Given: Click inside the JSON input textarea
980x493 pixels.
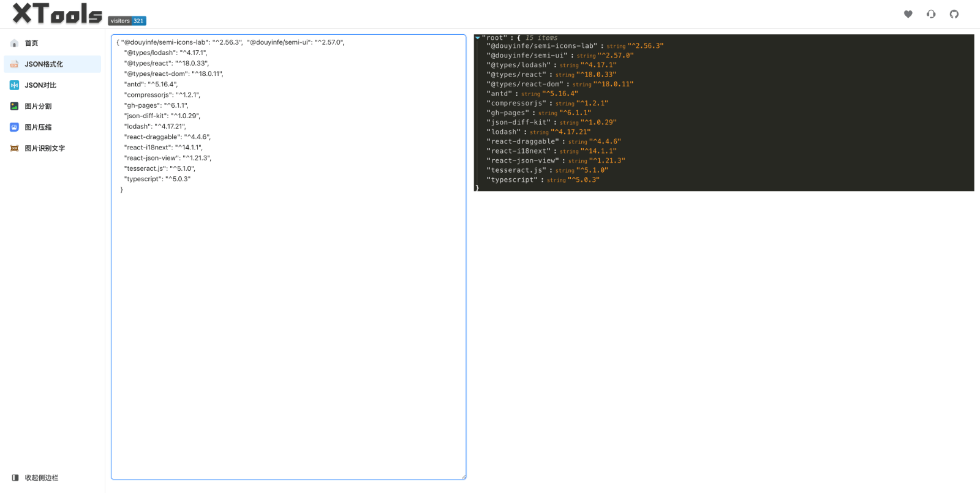Looking at the screenshot, I should [288, 306].
